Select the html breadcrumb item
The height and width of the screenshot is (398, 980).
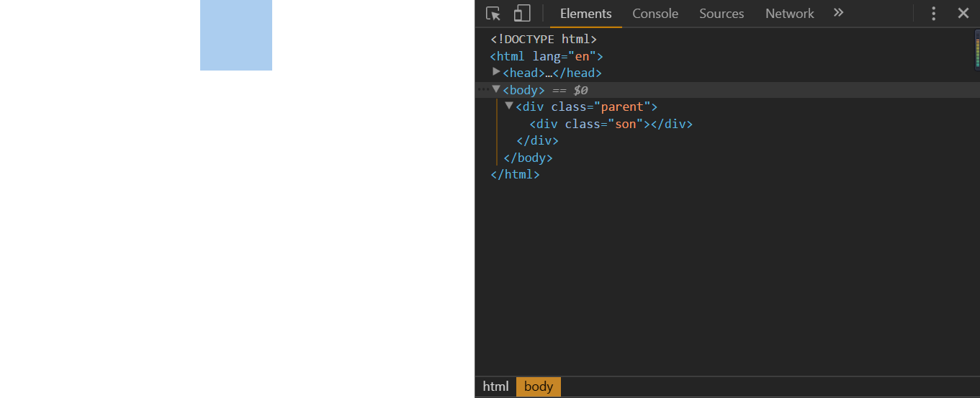(x=495, y=386)
